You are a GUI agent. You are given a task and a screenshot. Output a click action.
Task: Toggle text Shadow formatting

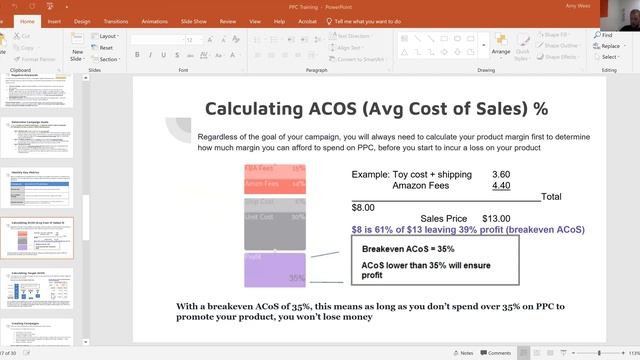click(177, 55)
